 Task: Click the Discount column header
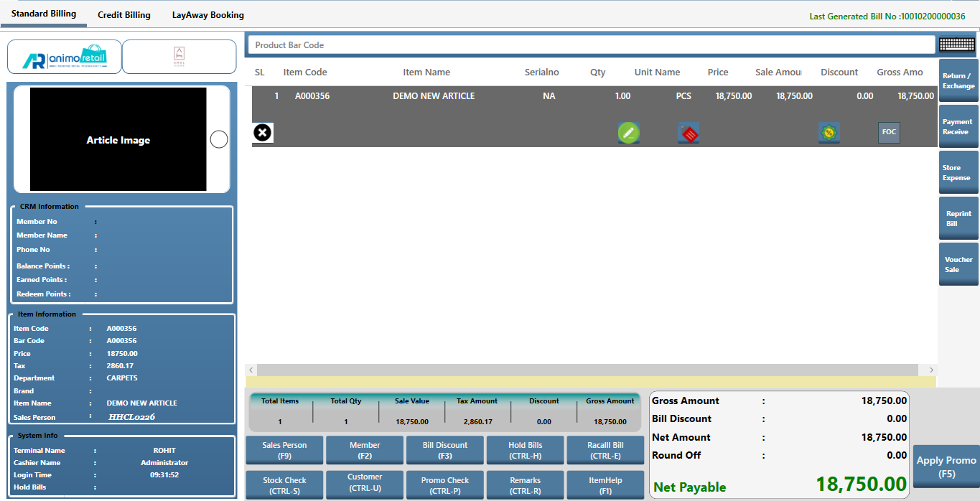(x=839, y=72)
